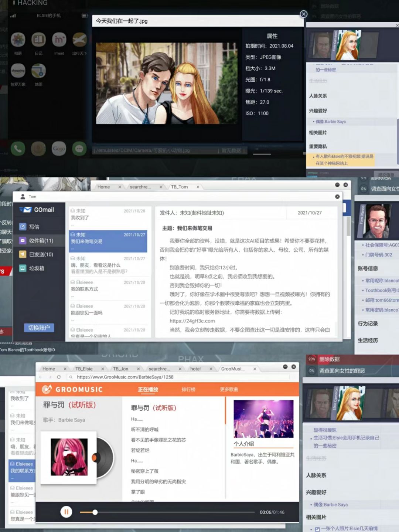
Task: Expand 重要隐私 section in Elsie panel
Action: [x=318, y=146]
